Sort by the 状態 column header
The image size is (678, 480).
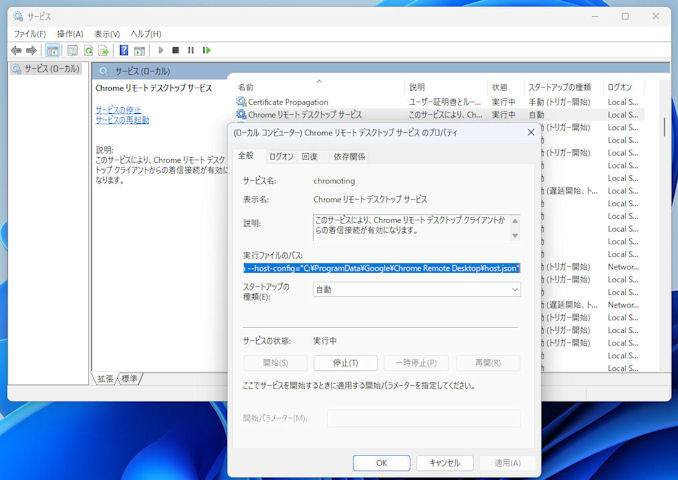click(505, 87)
